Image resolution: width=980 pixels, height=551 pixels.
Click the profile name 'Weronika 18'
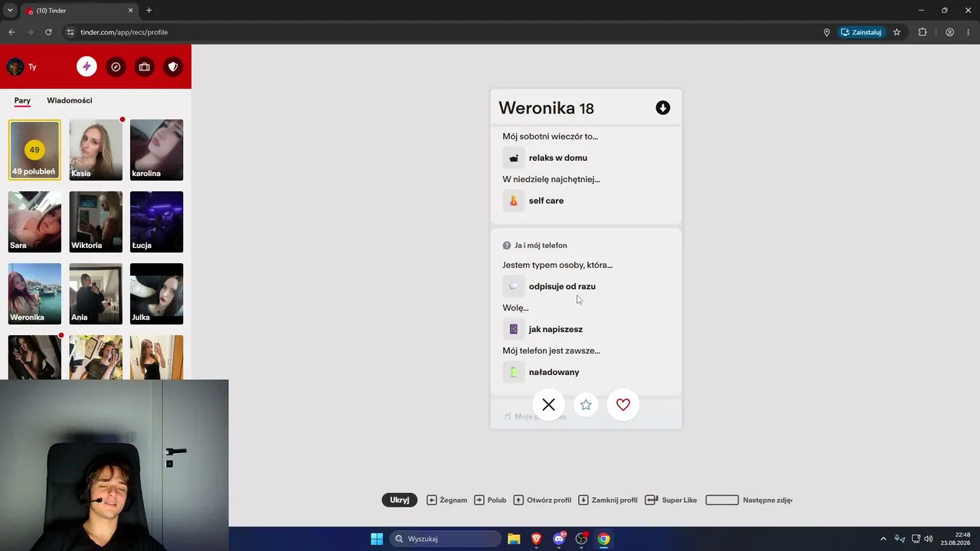pyautogui.click(x=547, y=108)
